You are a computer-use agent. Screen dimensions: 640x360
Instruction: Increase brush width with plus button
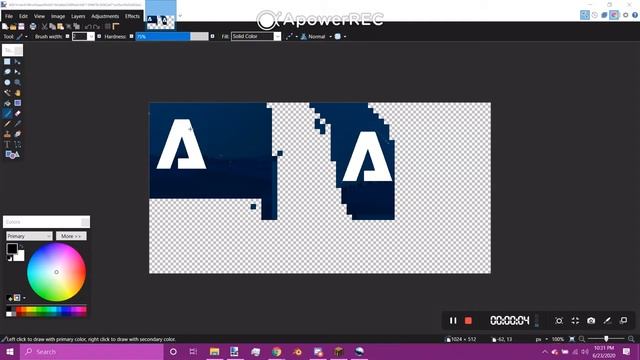click(99, 37)
